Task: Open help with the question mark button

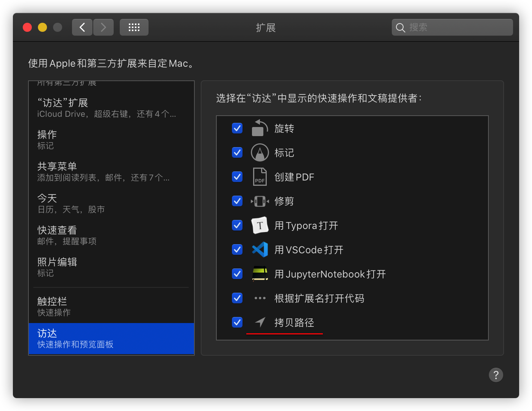Action: (496, 375)
